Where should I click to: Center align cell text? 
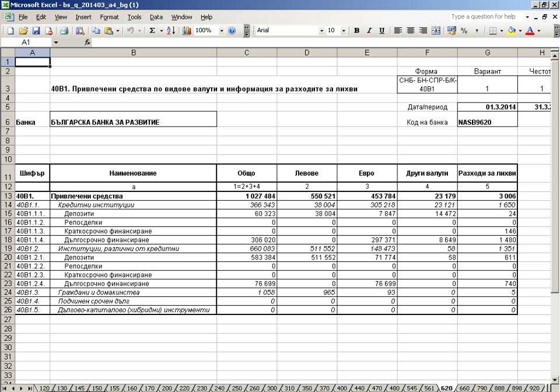410,31
